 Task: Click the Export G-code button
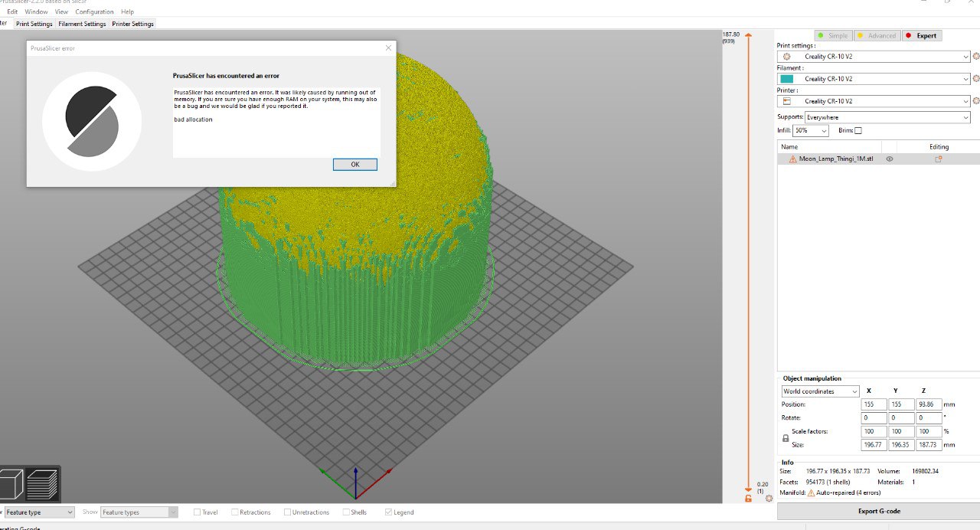(x=878, y=512)
